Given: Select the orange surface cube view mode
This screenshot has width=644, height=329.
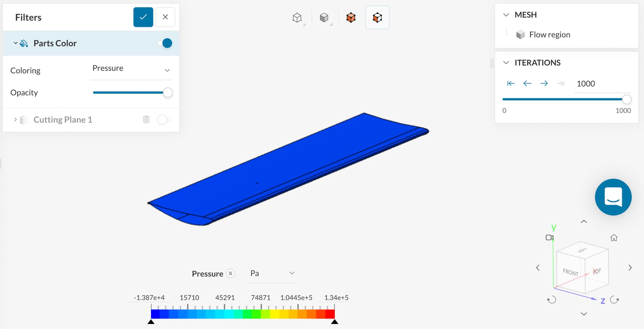Looking at the screenshot, I should 351,17.
